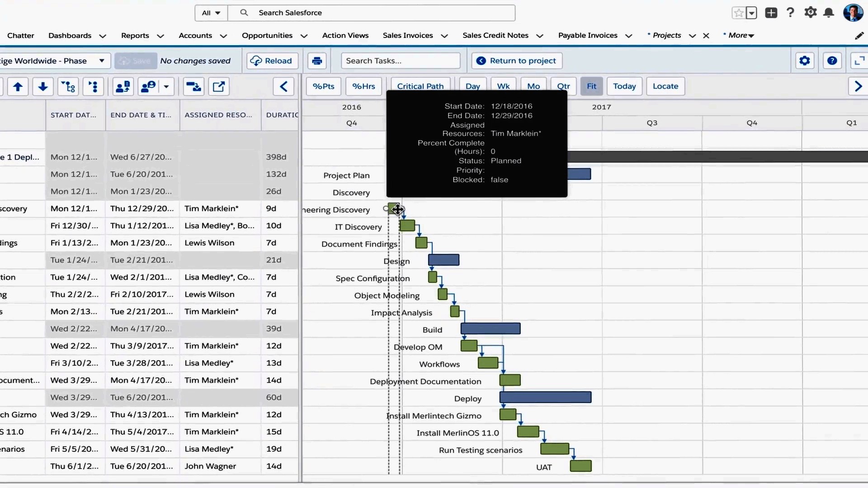Viewport: 868px width, 488px height.
Task: Click the move task up arrow
Action: [18, 86]
